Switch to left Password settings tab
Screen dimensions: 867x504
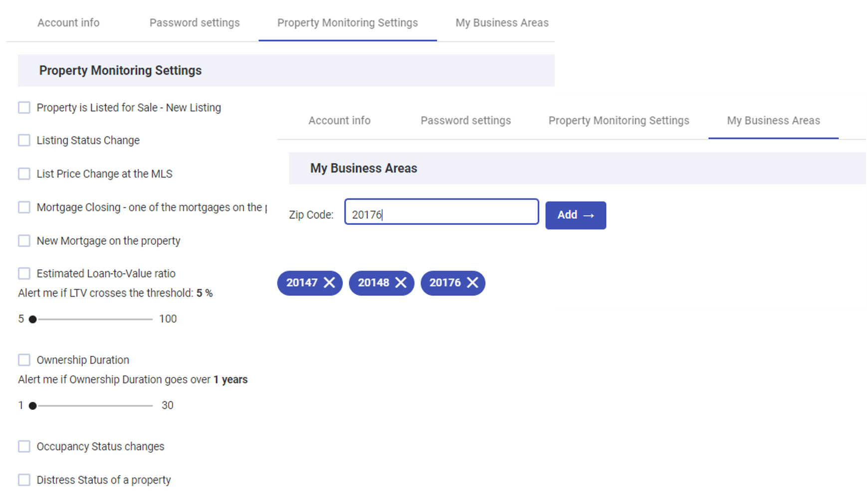[x=195, y=23]
